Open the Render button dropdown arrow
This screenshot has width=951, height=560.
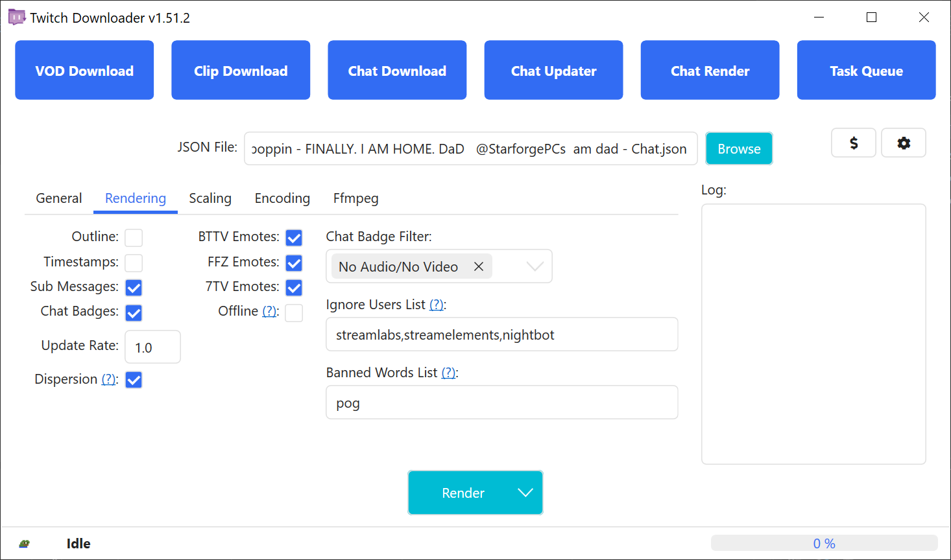pyautogui.click(x=525, y=493)
